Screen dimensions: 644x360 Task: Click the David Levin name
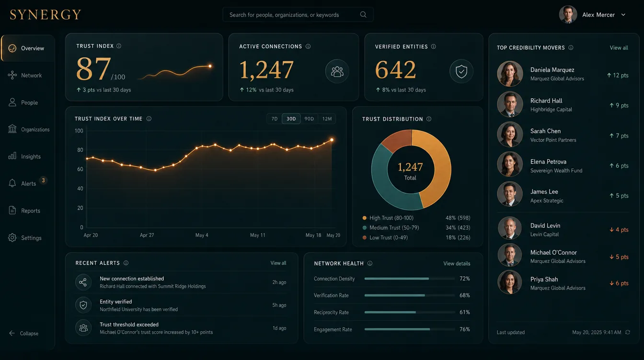click(545, 225)
